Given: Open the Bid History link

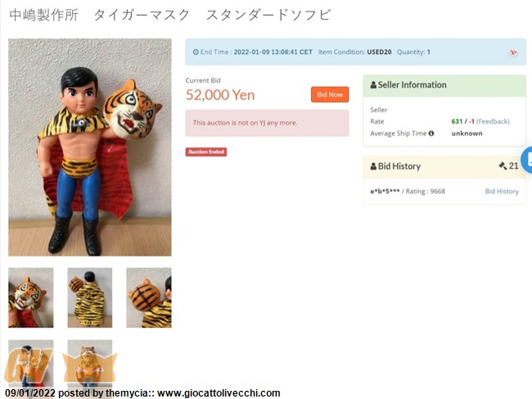Looking at the screenshot, I should 502,192.
